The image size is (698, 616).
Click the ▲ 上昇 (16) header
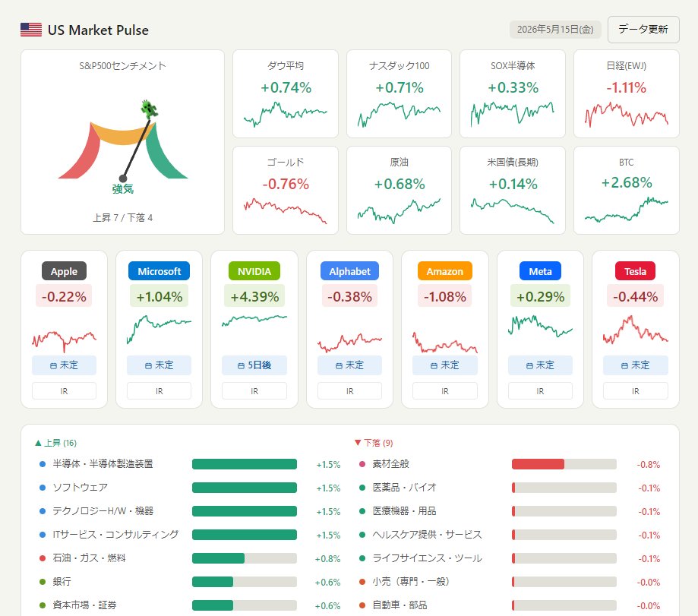[55, 443]
